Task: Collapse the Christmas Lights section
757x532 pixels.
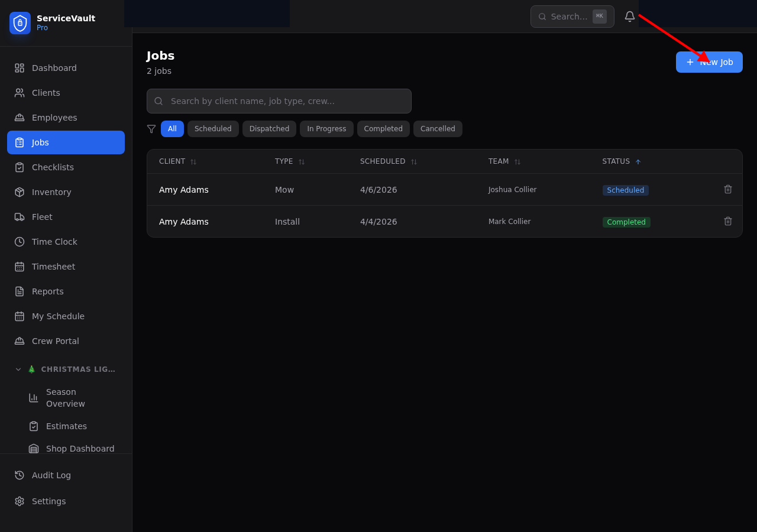Action: 18,369
